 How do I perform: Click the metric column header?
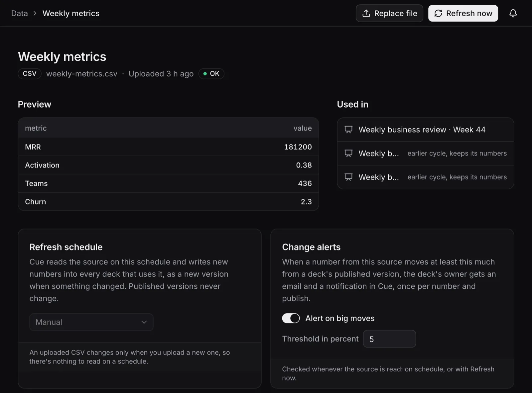(x=36, y=128)
